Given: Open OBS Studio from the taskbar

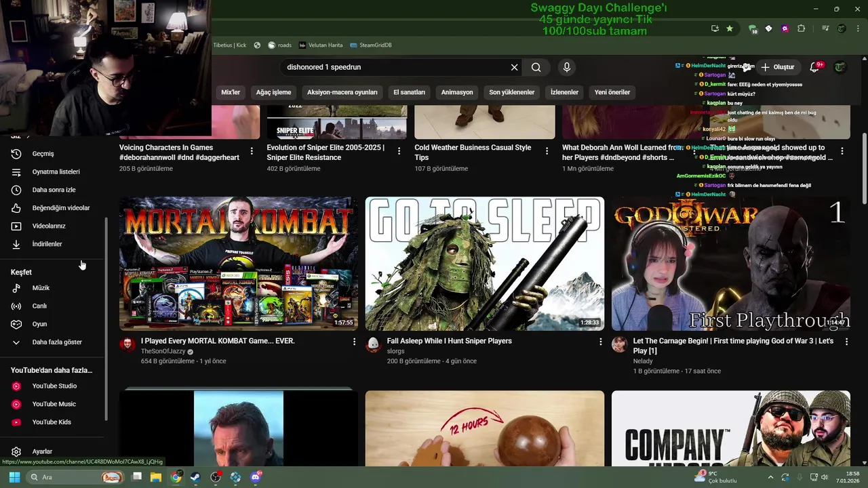Looking at the screenshot, I should 216,477.
